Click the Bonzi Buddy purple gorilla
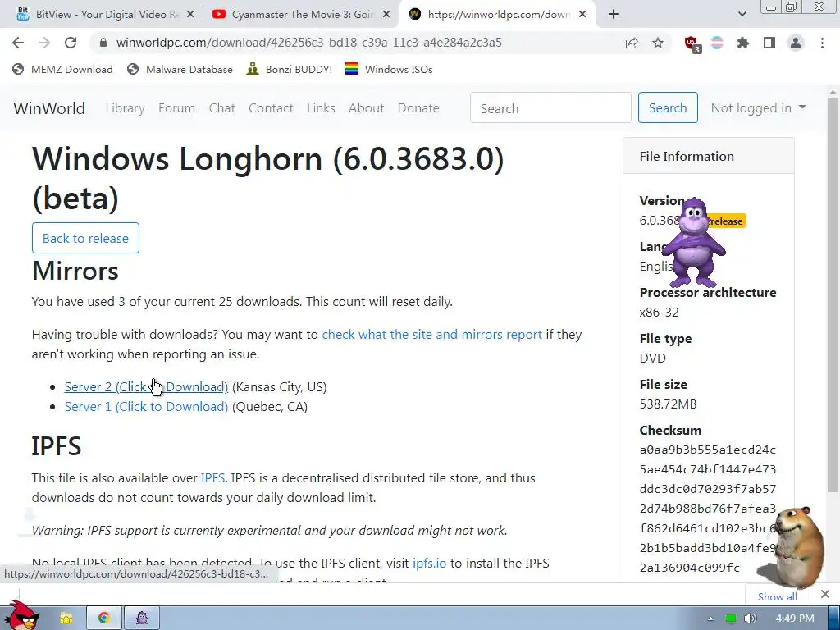840x630 pixels. pyautogui.click(x=694, y=242)
